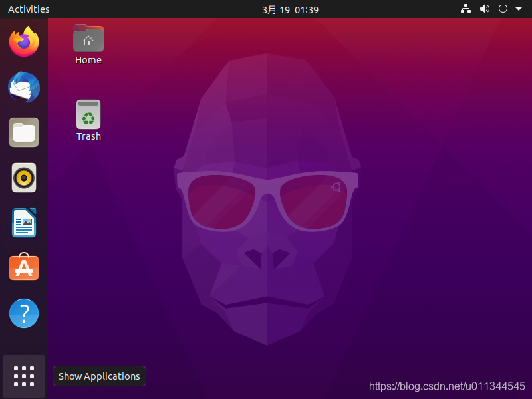Open the Files manager in dock
Screen dimensions: 532x399
click(x=24, y=132)
